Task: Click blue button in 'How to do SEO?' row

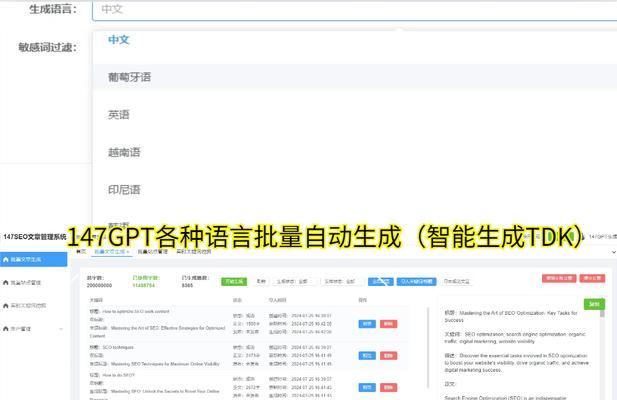Action: click(x=367, y=388)
